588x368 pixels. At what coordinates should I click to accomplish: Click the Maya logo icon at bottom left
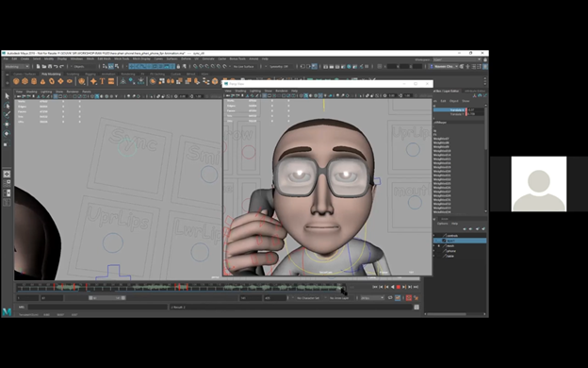pos(7,311)
